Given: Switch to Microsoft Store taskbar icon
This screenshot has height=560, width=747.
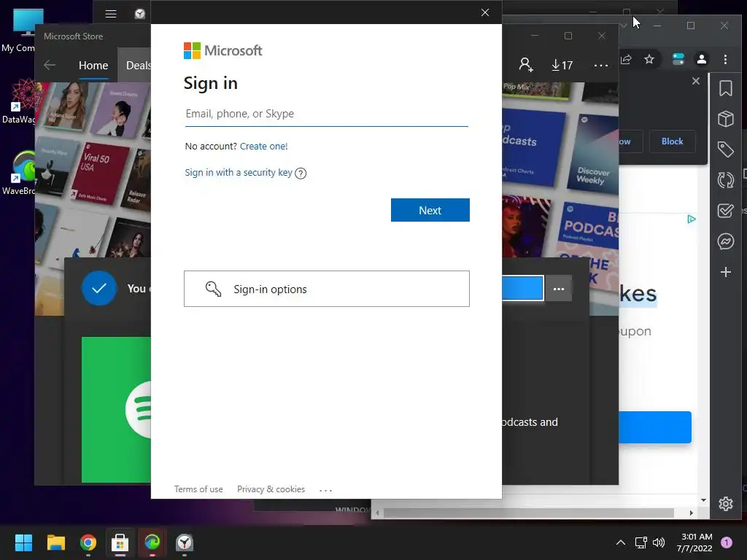Looking at the screenshot, I should 120,542.
